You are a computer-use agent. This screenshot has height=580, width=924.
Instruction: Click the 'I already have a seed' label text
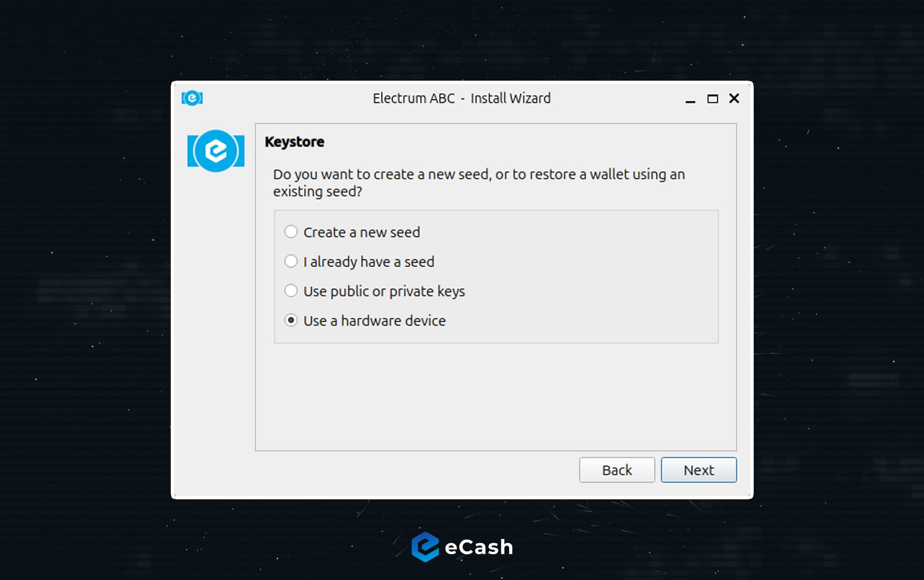pyautogui.click(x=369, y=262)
